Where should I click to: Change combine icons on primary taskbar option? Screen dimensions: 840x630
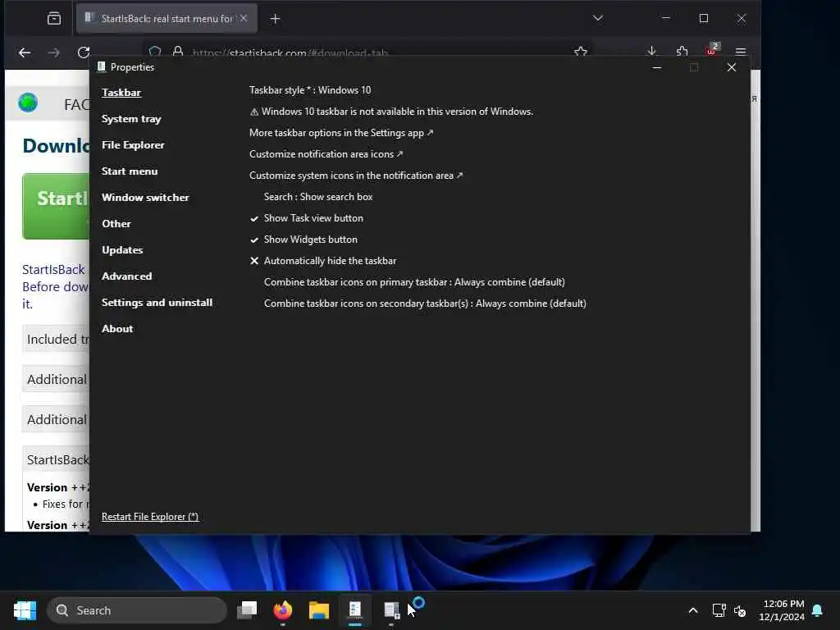[x=414, y=282]
